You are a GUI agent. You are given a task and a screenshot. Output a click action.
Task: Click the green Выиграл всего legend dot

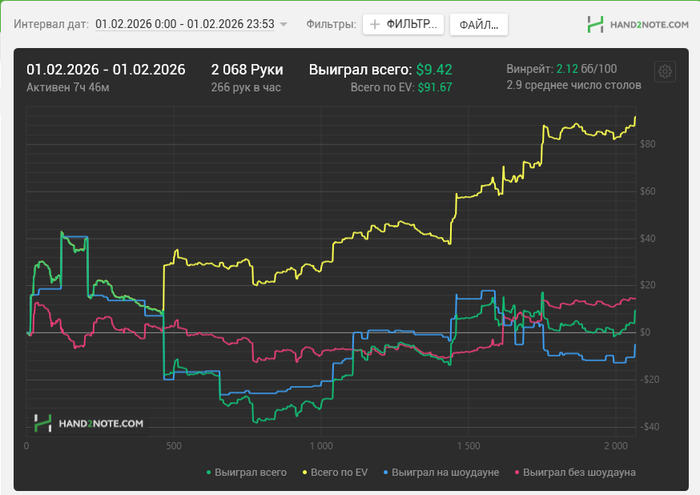(x=208, y=472)
